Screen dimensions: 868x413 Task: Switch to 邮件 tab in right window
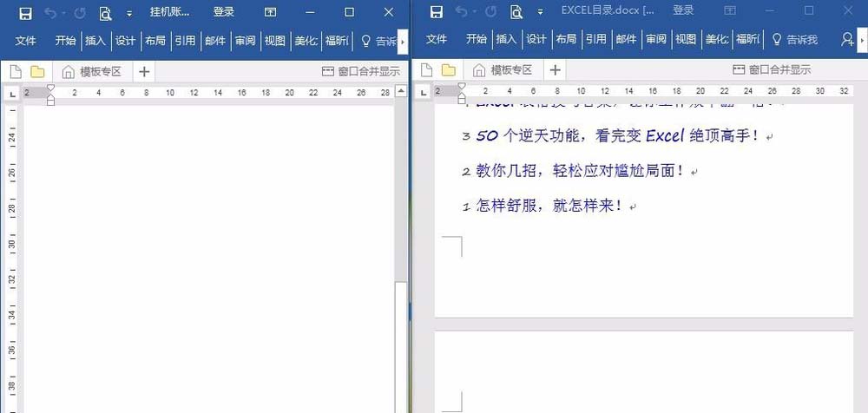click(626, 39)
